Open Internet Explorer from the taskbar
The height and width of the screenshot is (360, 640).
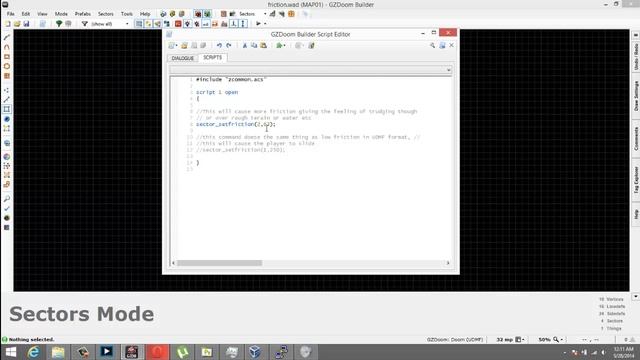33,352
